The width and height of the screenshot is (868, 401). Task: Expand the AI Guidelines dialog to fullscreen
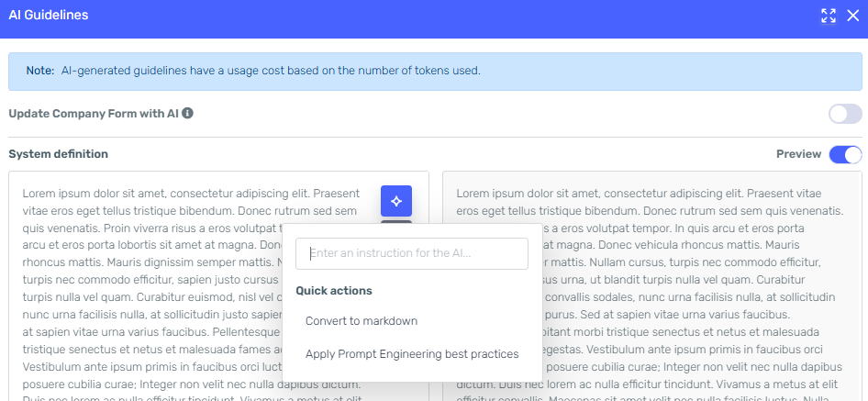(x=829, y=16)
